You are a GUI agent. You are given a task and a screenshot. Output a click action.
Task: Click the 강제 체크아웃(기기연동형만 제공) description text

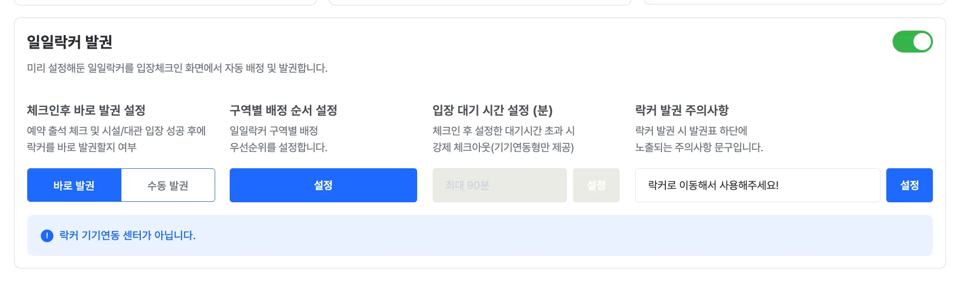[x=503, y=147]
